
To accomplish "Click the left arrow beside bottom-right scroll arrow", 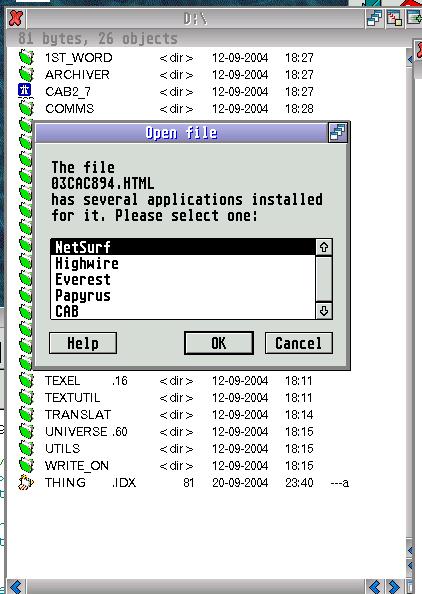I will coord(375,586).
